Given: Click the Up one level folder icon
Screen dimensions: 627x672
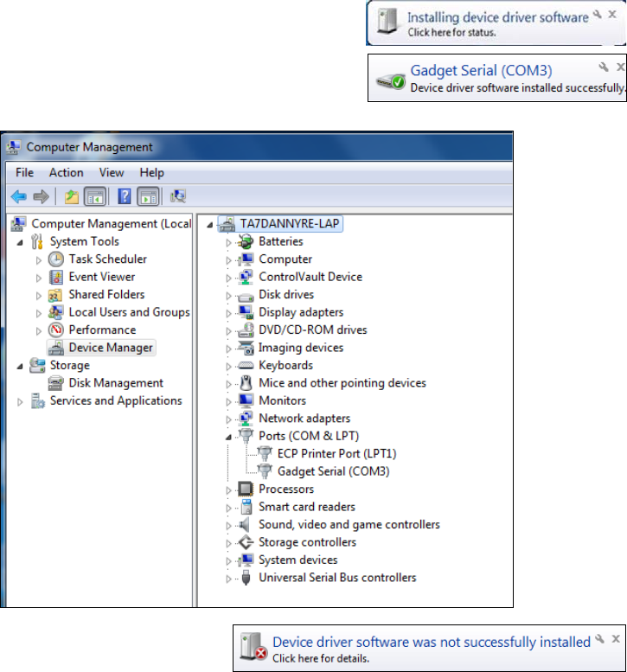Looking at the screenshot, I should pos(71,196).
